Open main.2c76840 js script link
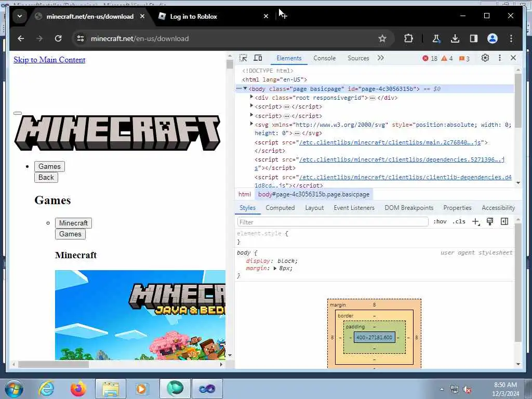Viewport: 532px width, 399px height. click(390, 142)
